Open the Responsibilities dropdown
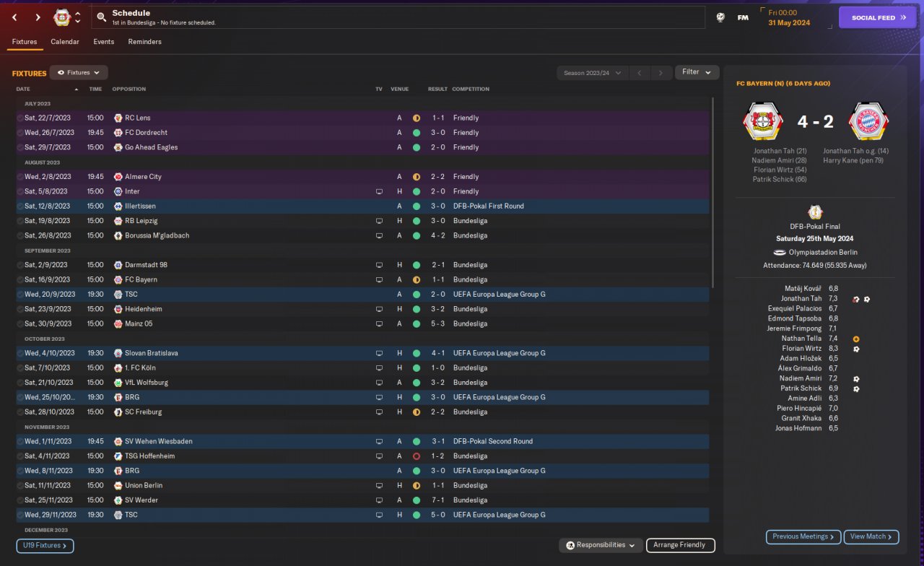 point(601,545)
